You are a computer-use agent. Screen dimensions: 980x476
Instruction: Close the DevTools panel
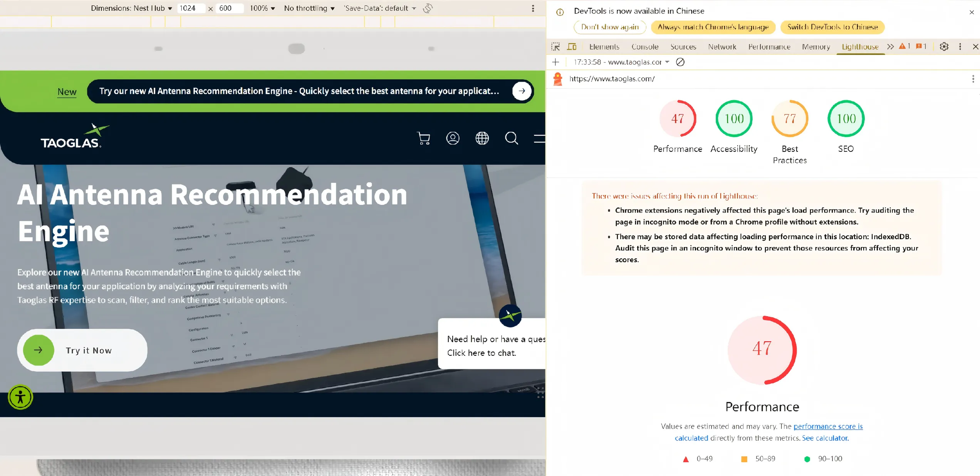pos(975,47)
